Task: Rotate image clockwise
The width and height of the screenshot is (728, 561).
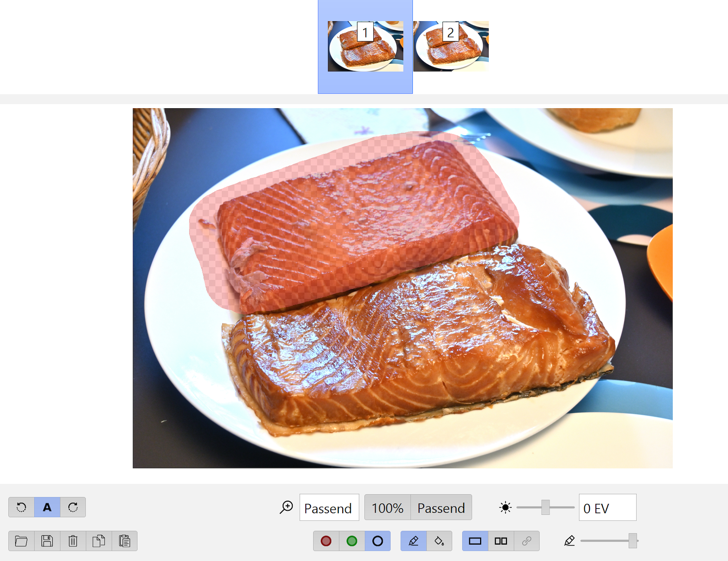Action: point(73,507)
